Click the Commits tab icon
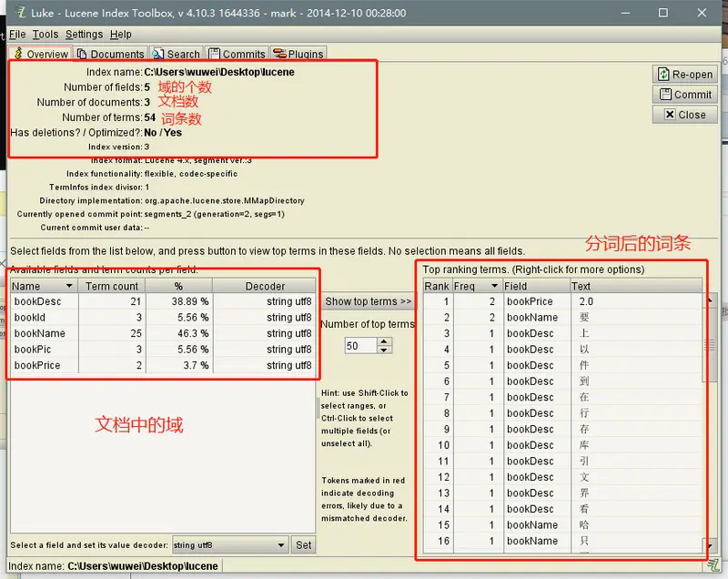The image size is (728, 579). (214, 54)
